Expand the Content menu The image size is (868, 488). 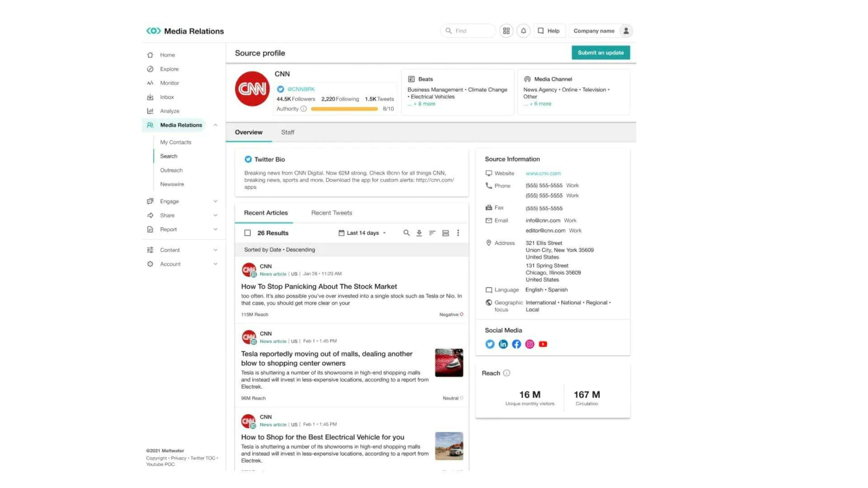click(215, 250)
